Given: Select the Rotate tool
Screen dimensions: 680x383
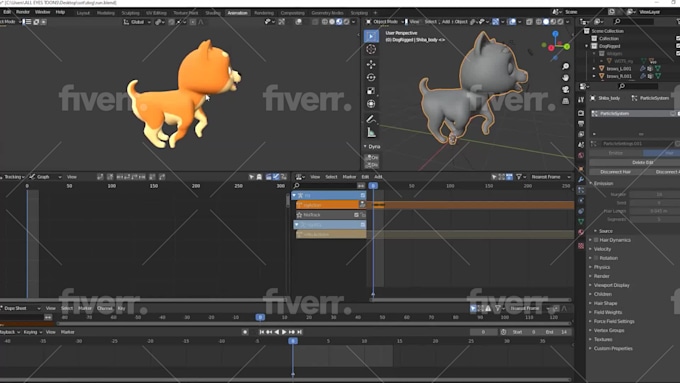Looking at the screenshot, I should click(371, 78).
